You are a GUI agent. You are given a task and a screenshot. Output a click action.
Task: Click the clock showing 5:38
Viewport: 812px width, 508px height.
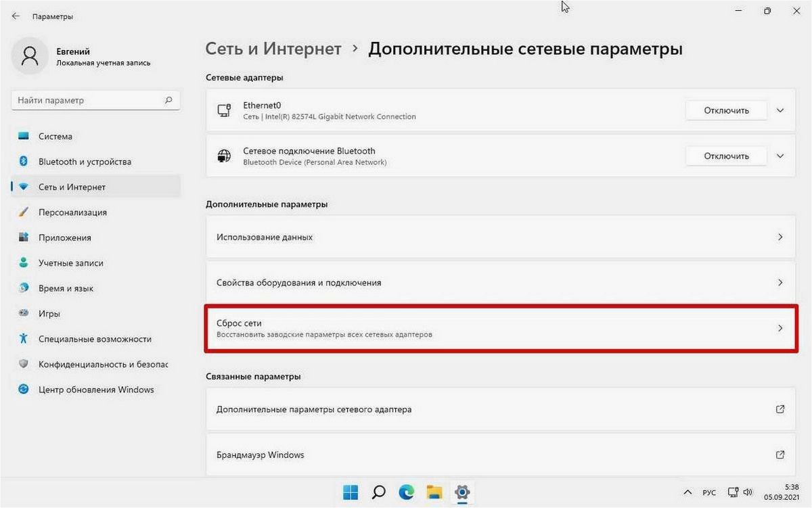coord(792,487)
